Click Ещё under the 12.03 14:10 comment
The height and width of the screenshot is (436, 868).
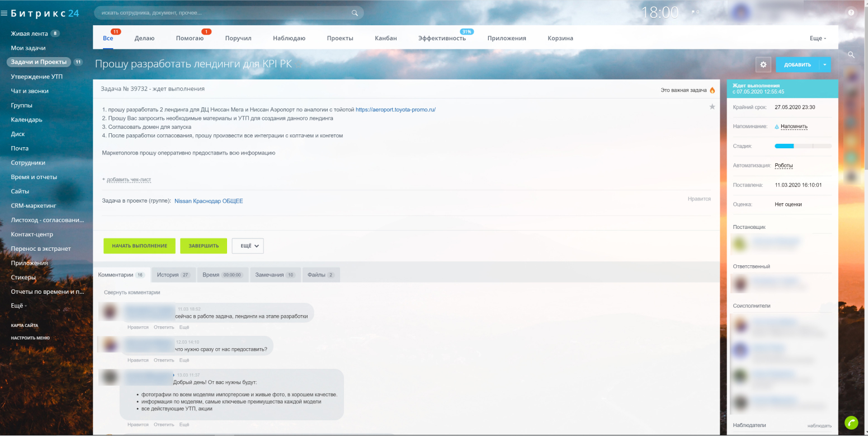click(184, 360)
